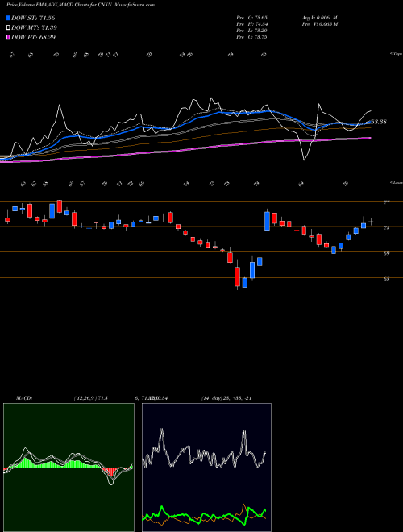Click the 69 price axis label
This screenshot has height=532, width=403.
tap(386, 253)
